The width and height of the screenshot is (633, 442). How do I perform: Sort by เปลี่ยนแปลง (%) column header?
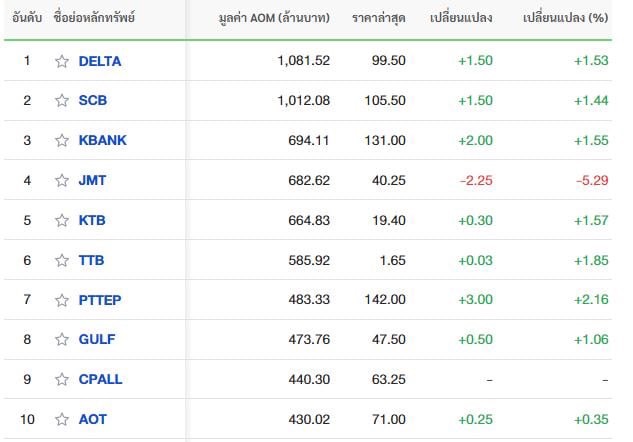click(x=565, y=18)
